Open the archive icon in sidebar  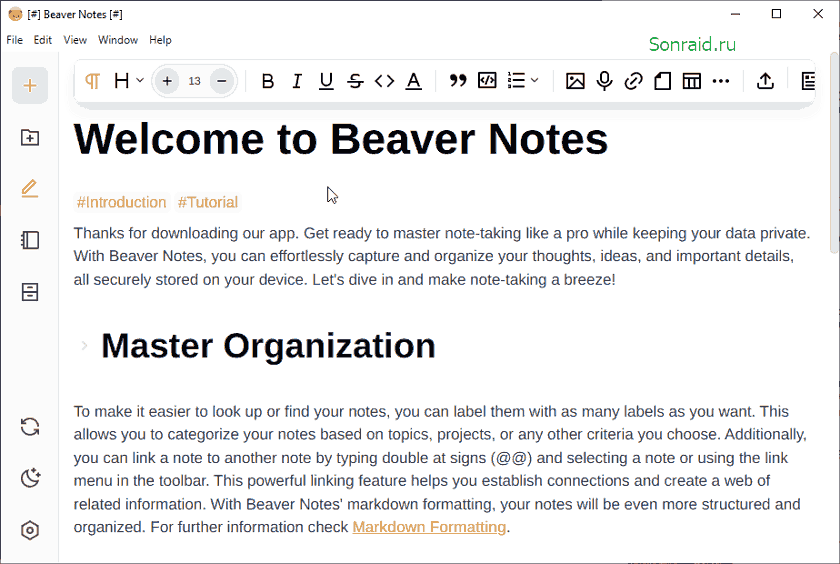tap(30, 292)
